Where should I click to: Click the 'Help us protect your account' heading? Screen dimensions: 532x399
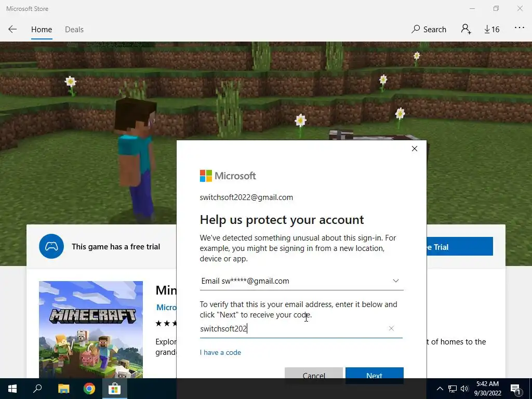[x=282, y=220]
